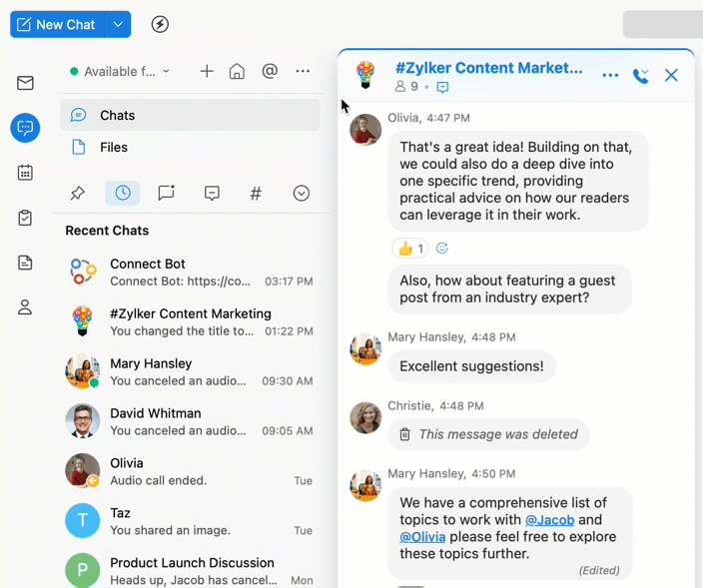The width and height of the screenshot is (703, 588).
Task: Open the Product Launch Discussion chat
Action: coord(190,570)
